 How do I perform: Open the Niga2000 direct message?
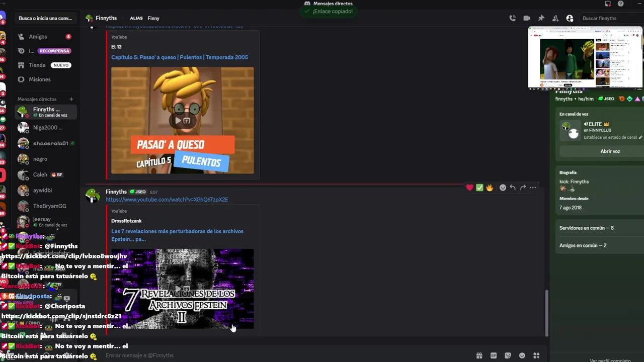click(45, 128)
